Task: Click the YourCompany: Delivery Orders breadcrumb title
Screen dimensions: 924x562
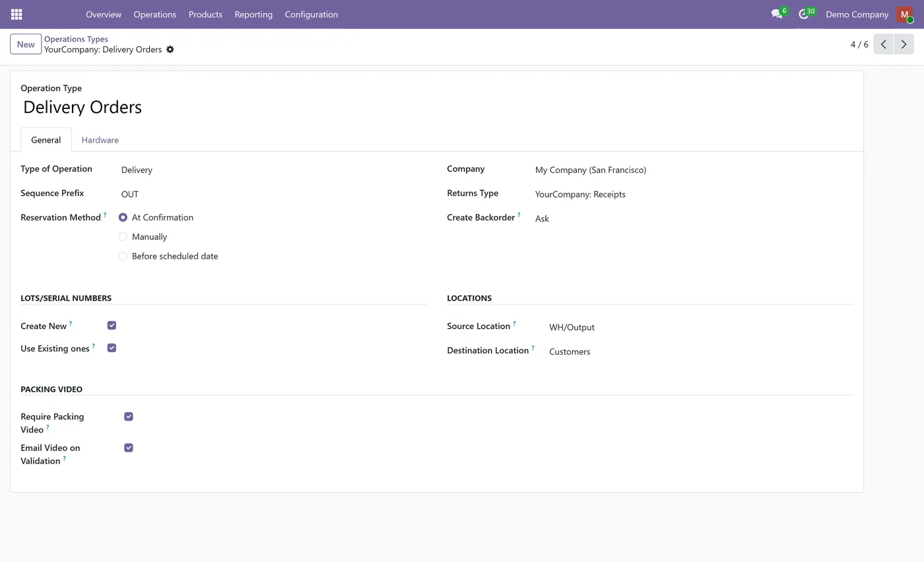Action: 103,50
